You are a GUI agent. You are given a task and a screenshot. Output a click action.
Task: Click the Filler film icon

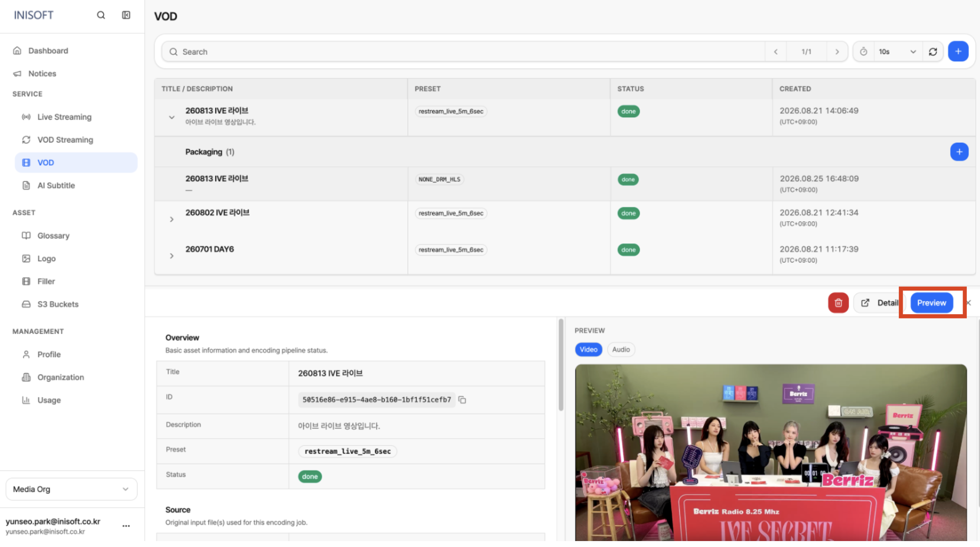coord(26,281)
